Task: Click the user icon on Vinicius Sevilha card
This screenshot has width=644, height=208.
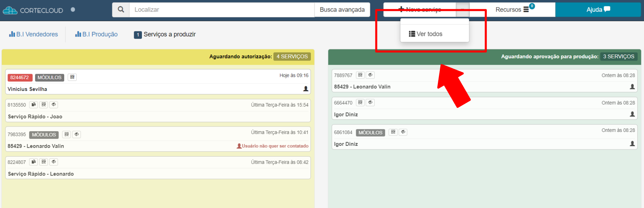Action: pos(306,89)
